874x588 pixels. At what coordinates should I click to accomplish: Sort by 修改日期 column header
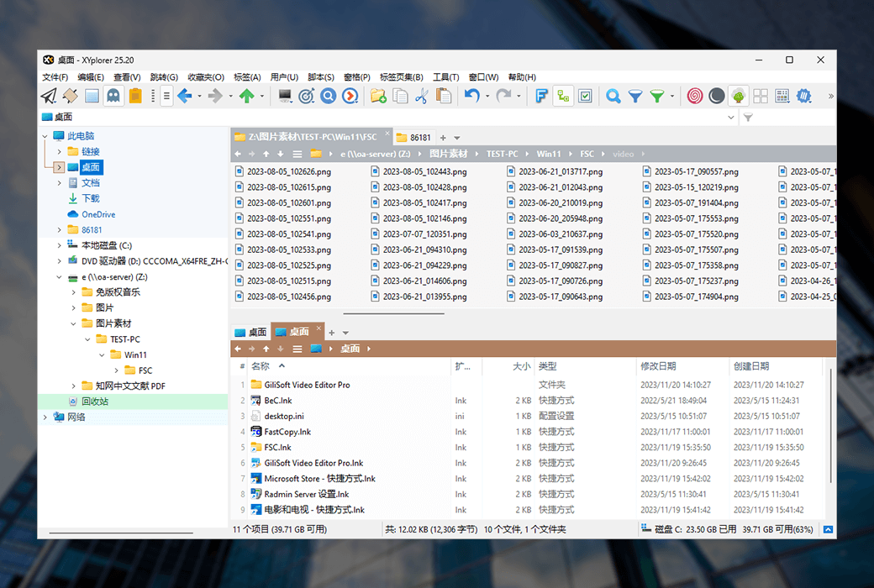tap(658, 366)
